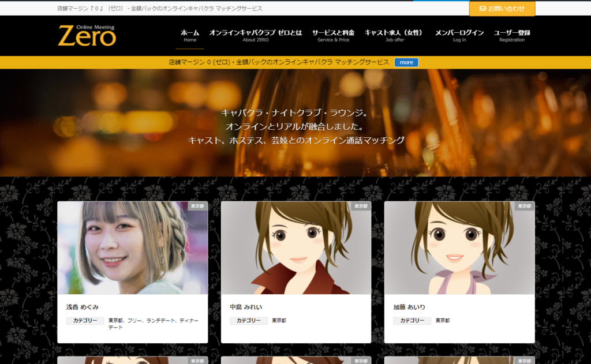The height and width of the screenshot is (364, 591).
Task: Open オンラインキャバクラブ ゼロとは About ZERO menu
Action: click(256, 35)
